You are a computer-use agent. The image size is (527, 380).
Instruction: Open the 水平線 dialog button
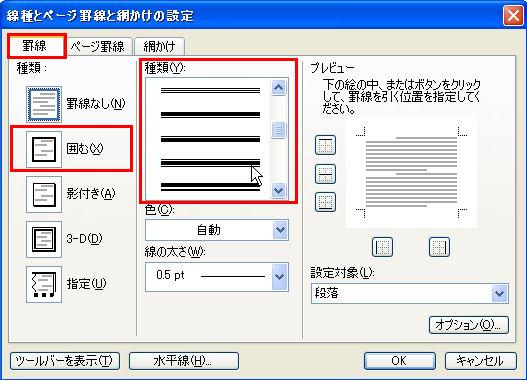click(x=184, y=361)
